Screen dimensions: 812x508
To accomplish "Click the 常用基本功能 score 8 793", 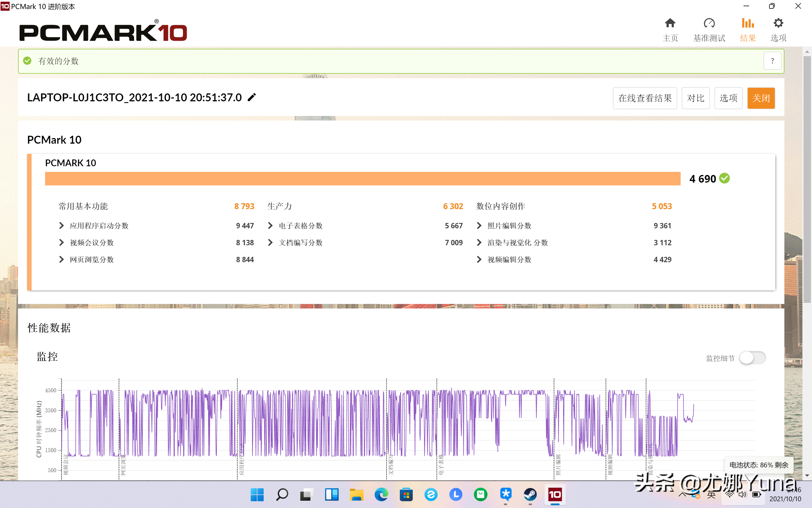I will pos(244,206).
